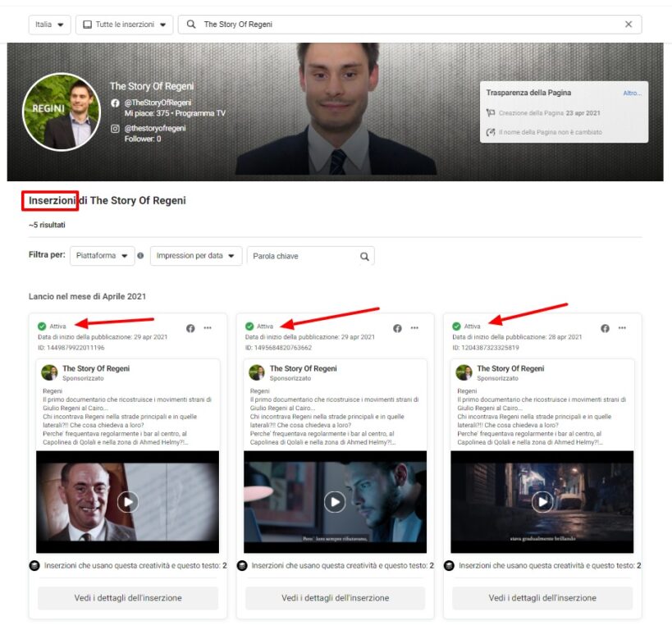Open the three-dot menu on ad ID 1204387323325819

tap(622, 328)
